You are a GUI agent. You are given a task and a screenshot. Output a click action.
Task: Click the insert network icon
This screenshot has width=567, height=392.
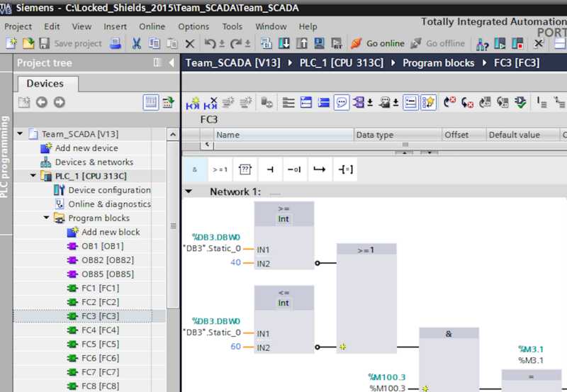point(193,103)
